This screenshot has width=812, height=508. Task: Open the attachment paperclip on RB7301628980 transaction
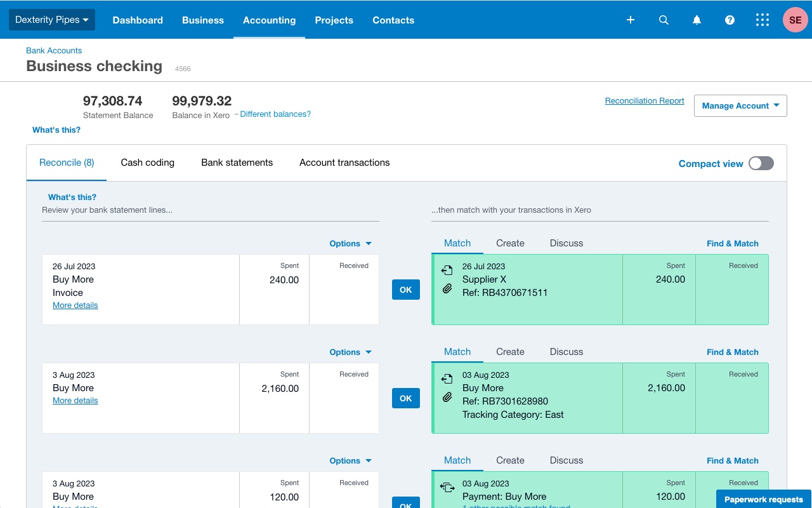(447, 398)
